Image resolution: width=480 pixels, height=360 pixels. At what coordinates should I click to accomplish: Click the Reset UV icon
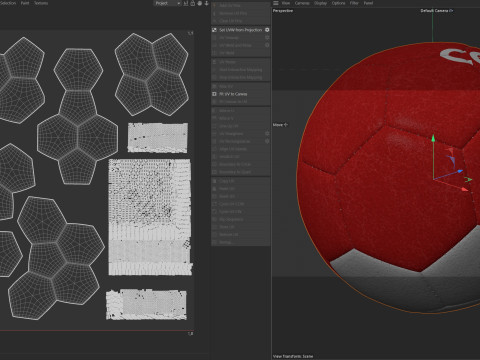coord(214,196)
